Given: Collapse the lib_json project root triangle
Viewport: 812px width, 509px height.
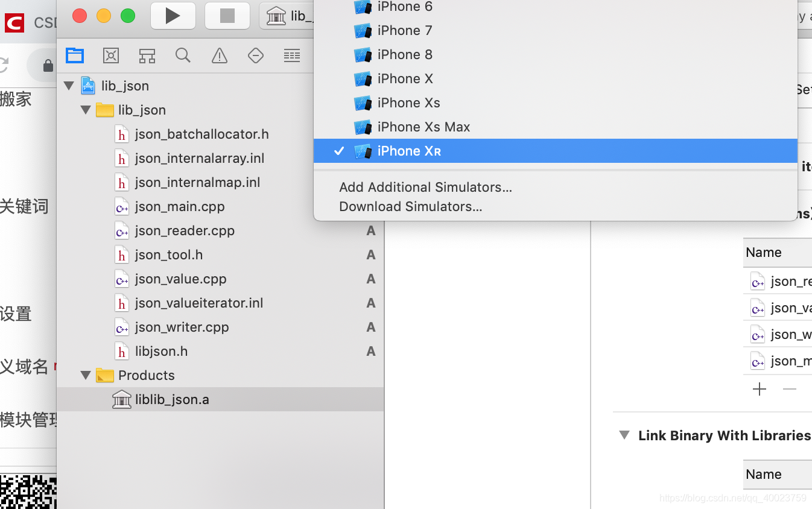Looking at the screenshot, I should [69, 86].
